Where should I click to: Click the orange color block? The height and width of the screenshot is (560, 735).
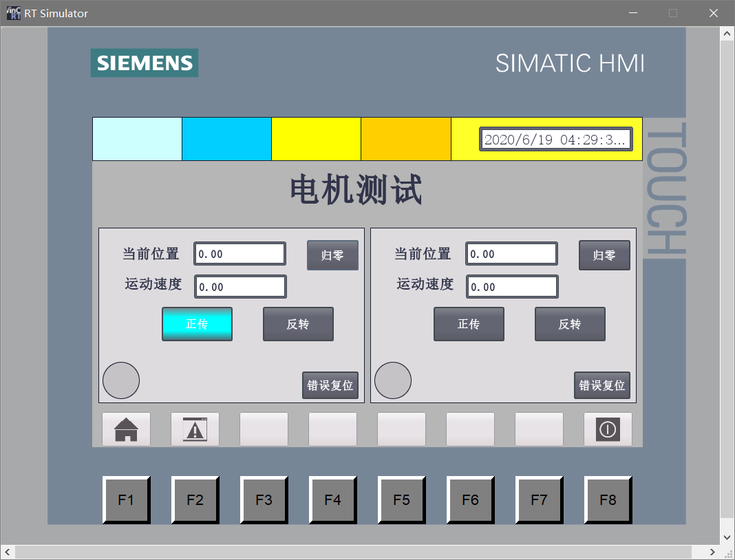point(406,139)
